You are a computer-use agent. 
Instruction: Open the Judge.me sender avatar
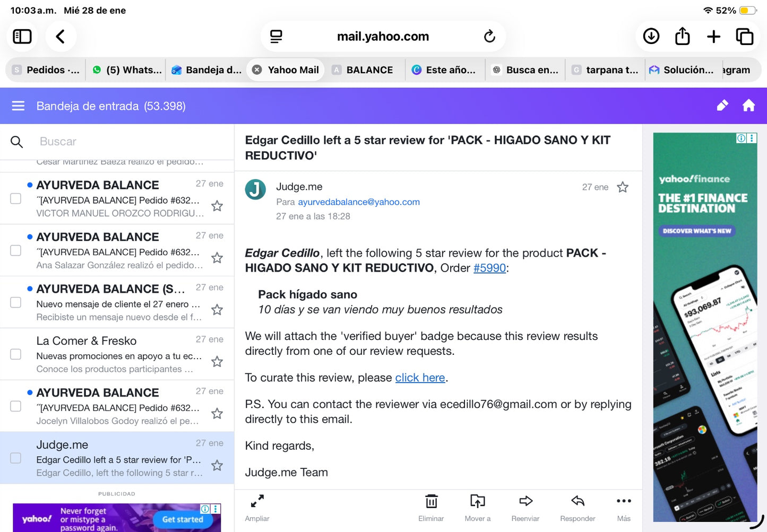pyautogui.click(x=255, y=189)
